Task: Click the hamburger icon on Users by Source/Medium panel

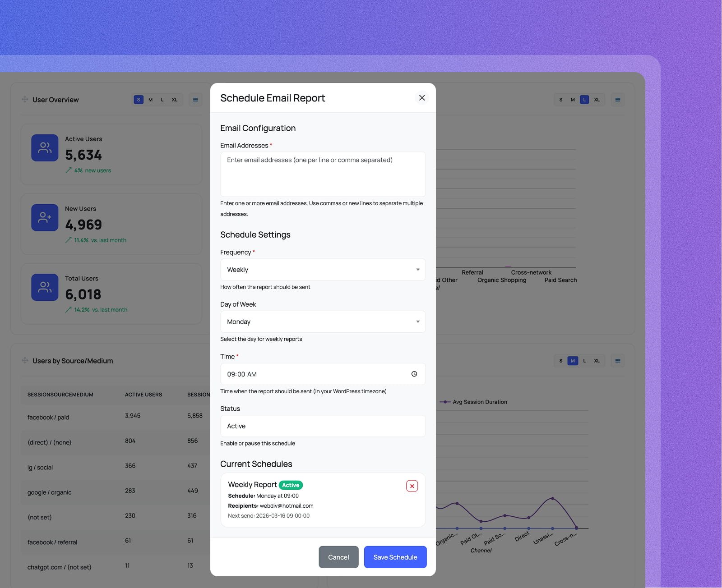Action: coord(617,360)
